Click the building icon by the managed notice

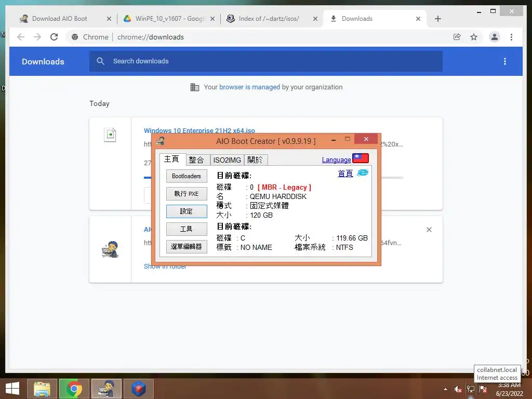(x=194, y=87)
